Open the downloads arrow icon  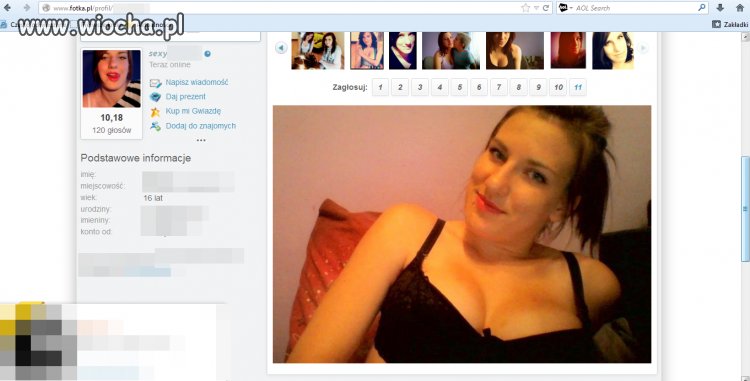[720, 8]
